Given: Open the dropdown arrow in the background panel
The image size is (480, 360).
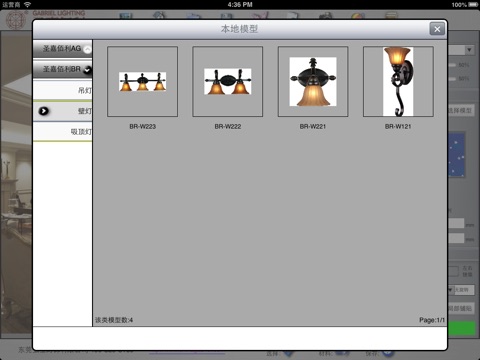Looking at the screenshot, I should (469, 50).
